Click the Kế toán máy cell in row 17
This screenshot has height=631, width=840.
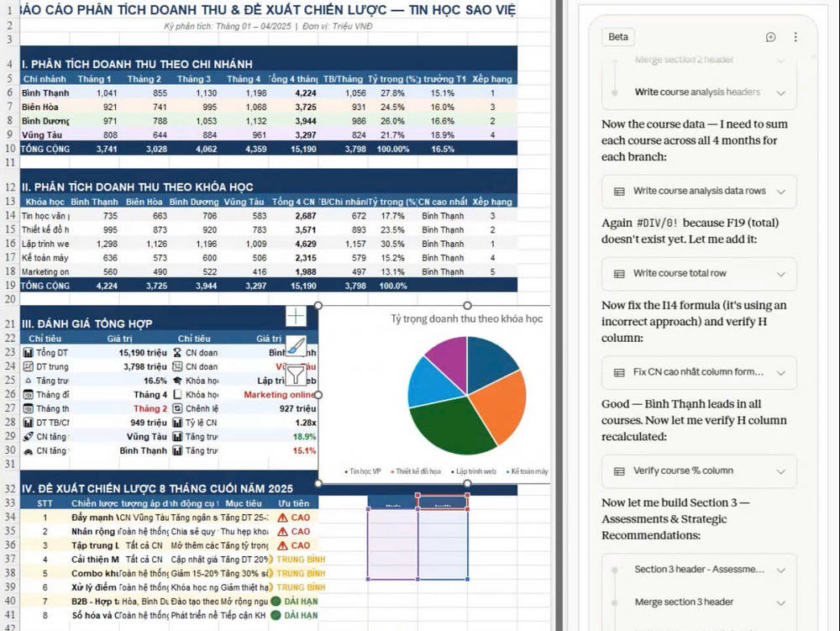45,258
